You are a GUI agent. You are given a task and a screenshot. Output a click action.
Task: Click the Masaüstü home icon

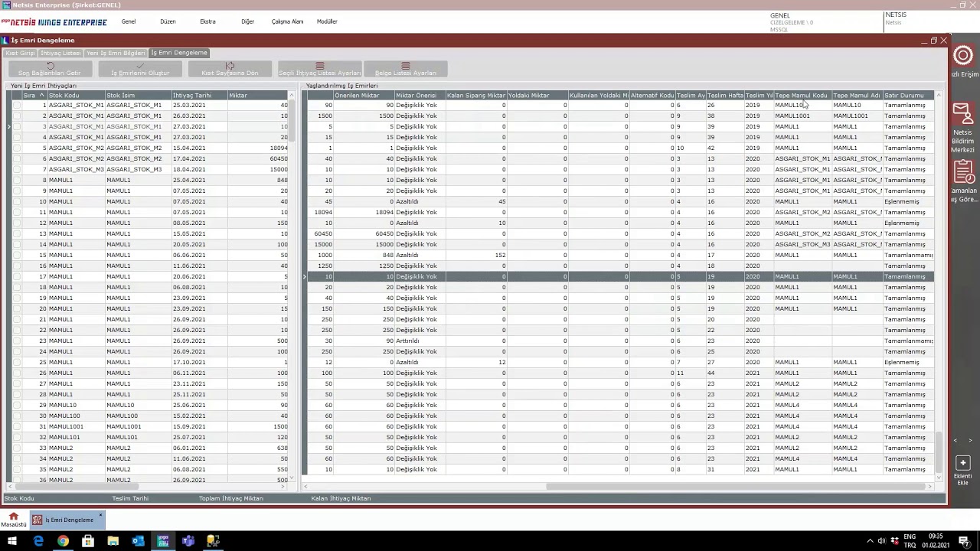pos(13,517)
